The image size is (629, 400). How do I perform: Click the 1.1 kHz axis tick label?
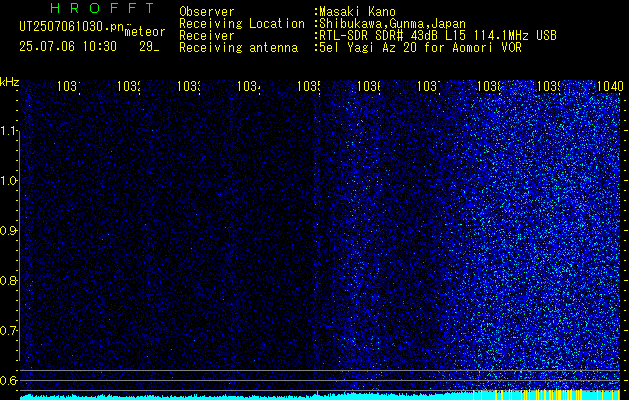coord(9,130)
